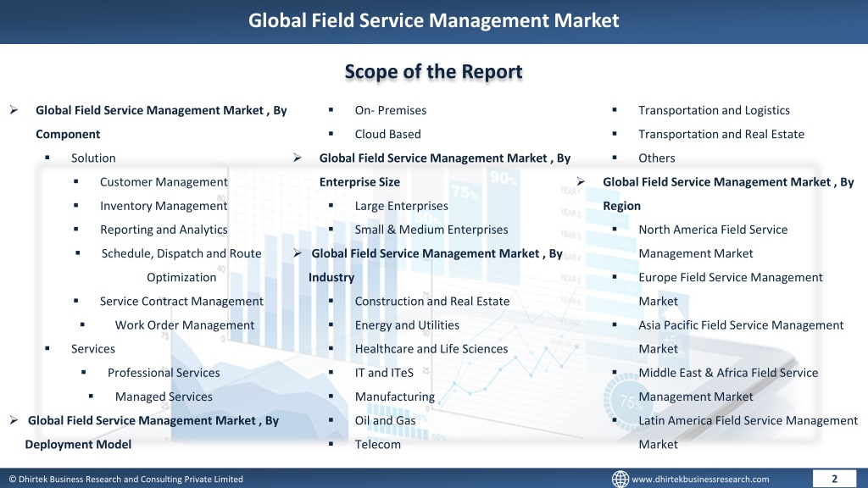Click 'Managed Services' item
Screen dimensions: 868x488
click(x=164, y=396)
